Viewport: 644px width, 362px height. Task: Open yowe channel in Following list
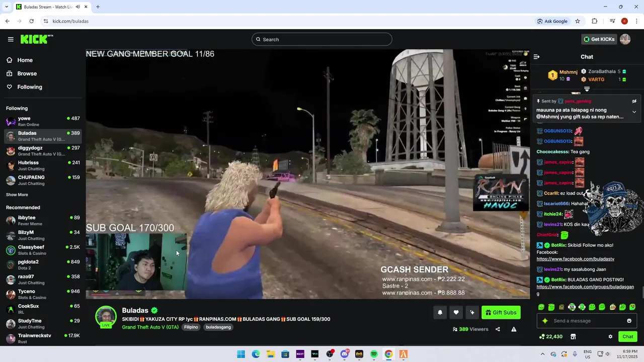click(x=43, y=121)
